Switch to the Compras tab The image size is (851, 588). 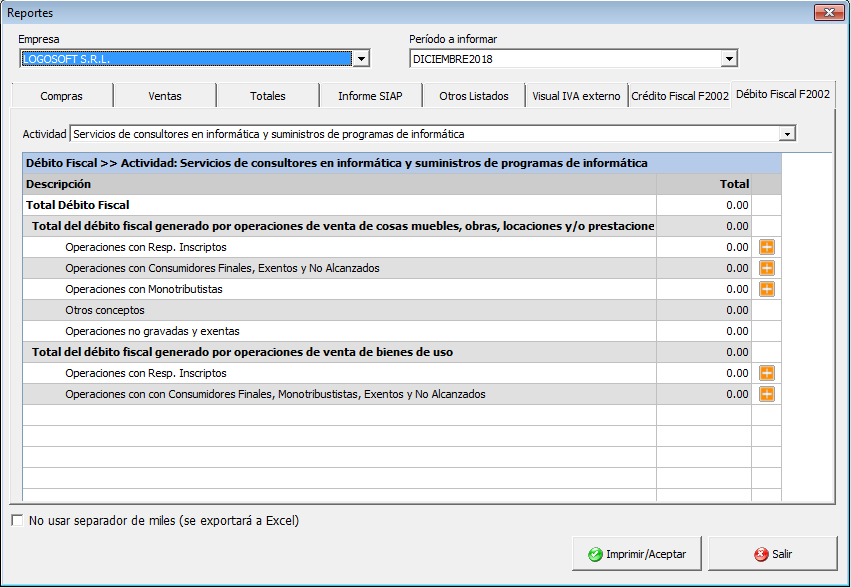coord(62,96)
